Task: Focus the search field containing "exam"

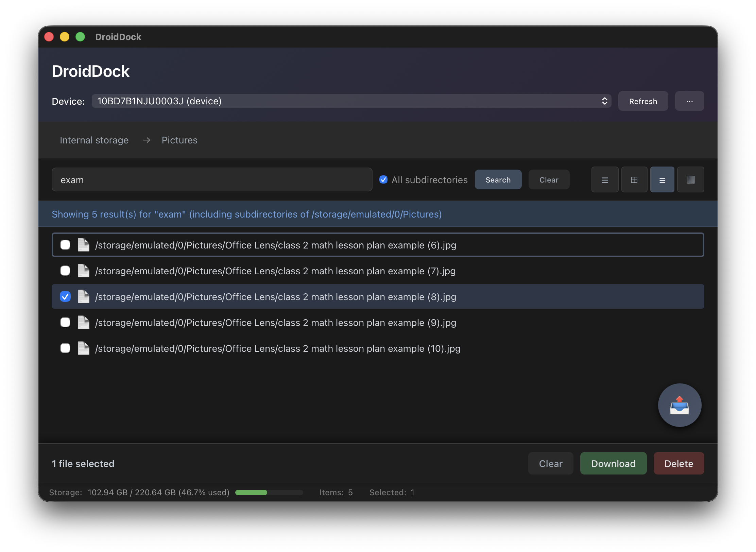Action: point(212,180)
